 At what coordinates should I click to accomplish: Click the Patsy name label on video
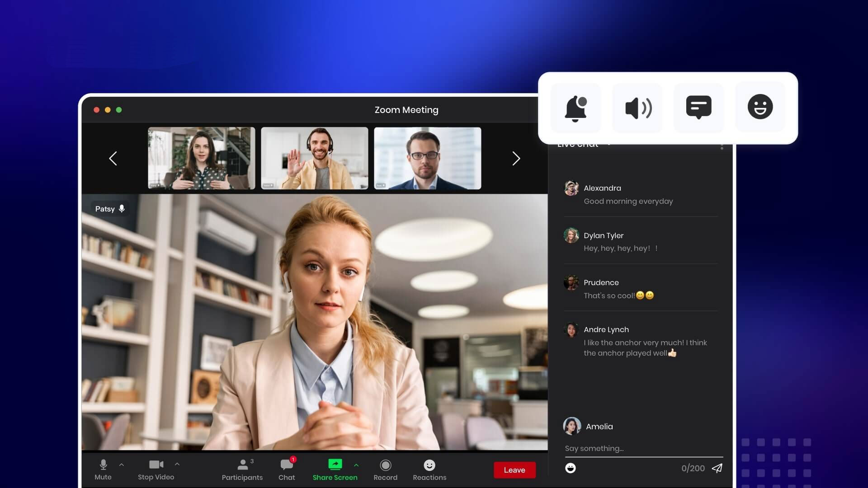105,209
